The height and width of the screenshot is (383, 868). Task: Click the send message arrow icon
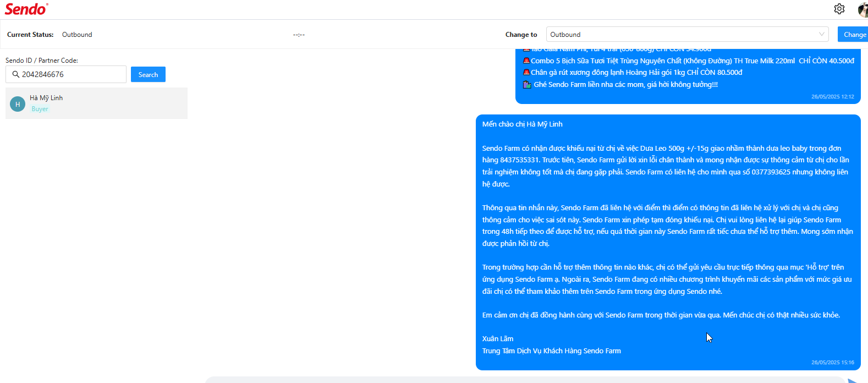[x=853, y=380]
